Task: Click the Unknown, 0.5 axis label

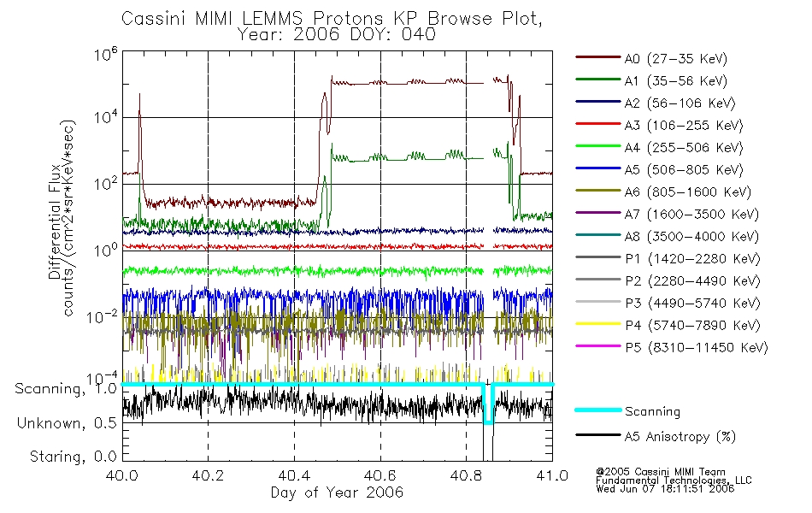Action: (x=67, y=423)
